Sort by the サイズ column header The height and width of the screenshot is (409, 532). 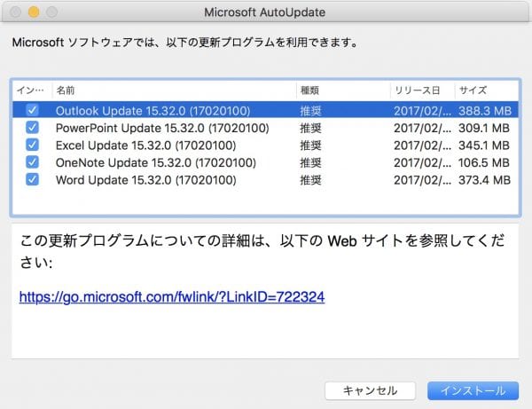(473, 90)
